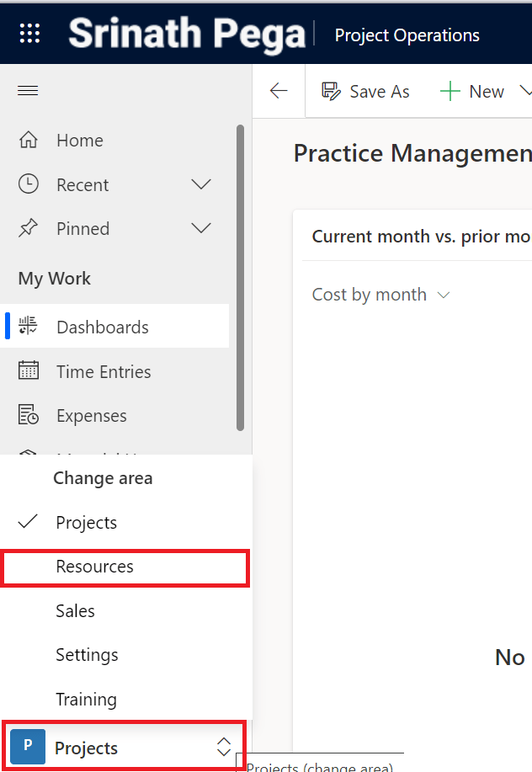This screenshot has height=772, width=532.
Task: Collapse the site map hamburger menu
Action: tap(29, 91)
